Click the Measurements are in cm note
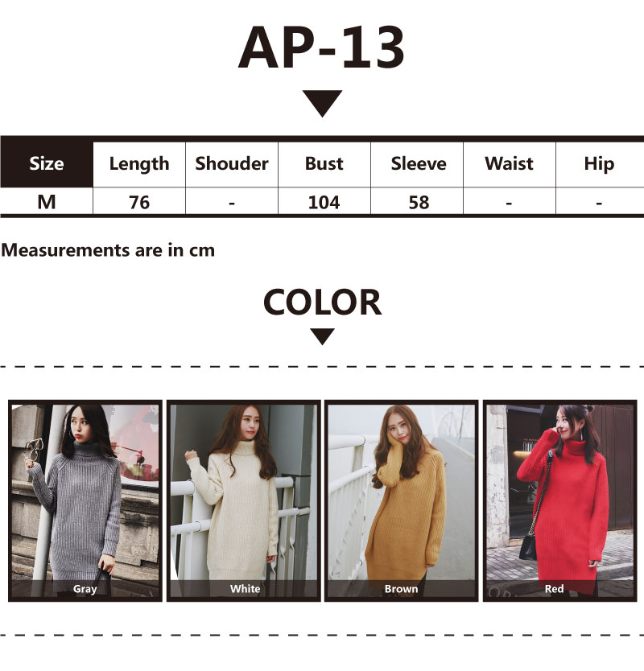The width and height of the screenshot is (644, 671). click(x=108, y=250)
